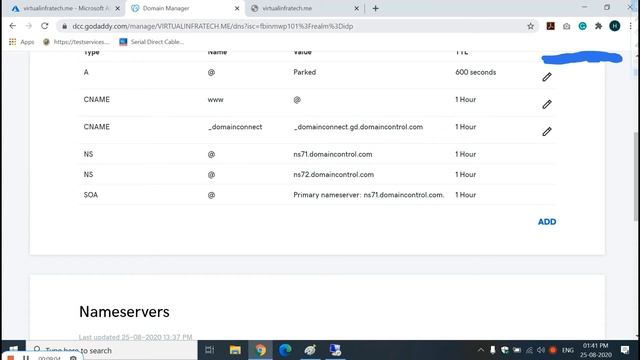
Task: Open the Grammarly extension icon
Action: 582,26
